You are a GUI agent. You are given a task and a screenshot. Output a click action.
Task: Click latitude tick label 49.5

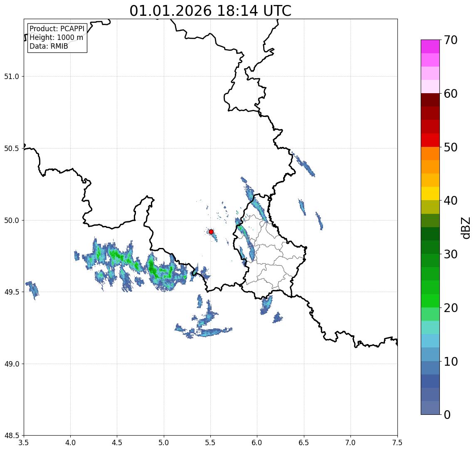pyautogui.click(x=12, y=292)
